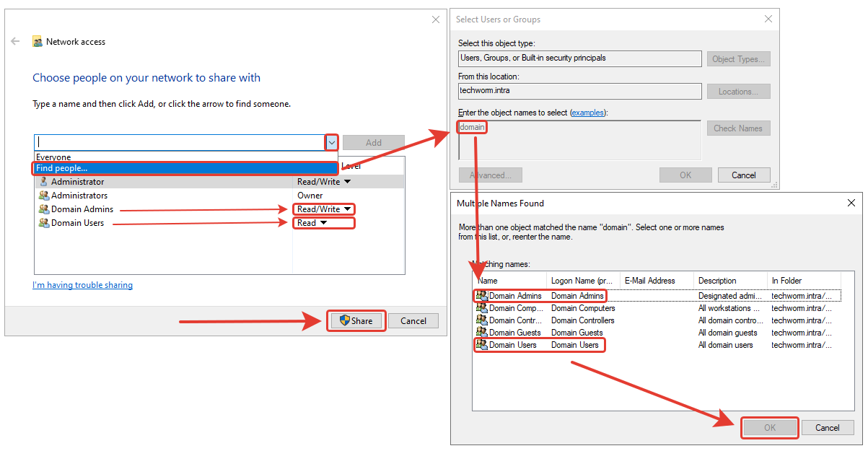The width and height of the screenshot is (868, 451).
Task: Click the Check Names button
Action: (x=737, y=128)
